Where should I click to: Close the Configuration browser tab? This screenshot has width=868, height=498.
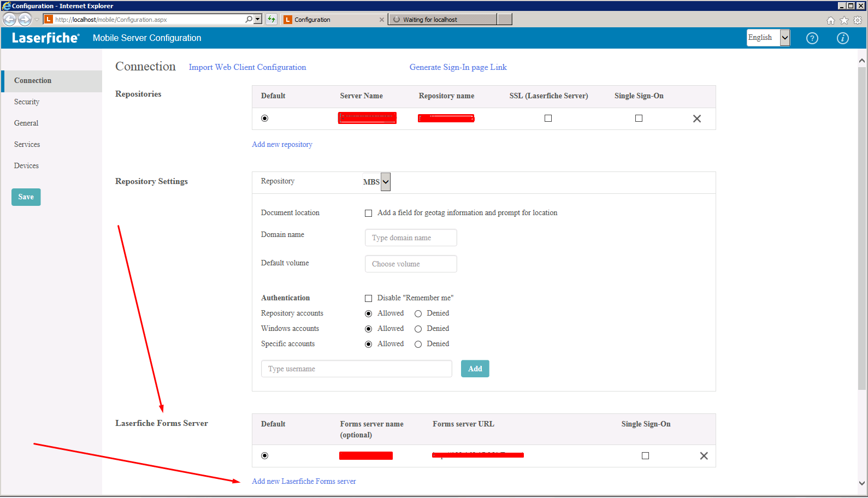382,20
